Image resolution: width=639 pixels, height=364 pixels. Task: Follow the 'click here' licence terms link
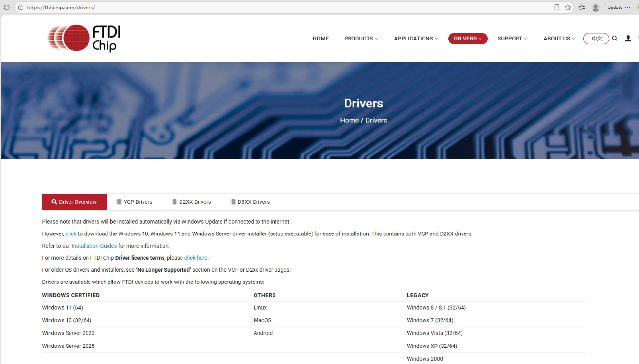(196, 258)
